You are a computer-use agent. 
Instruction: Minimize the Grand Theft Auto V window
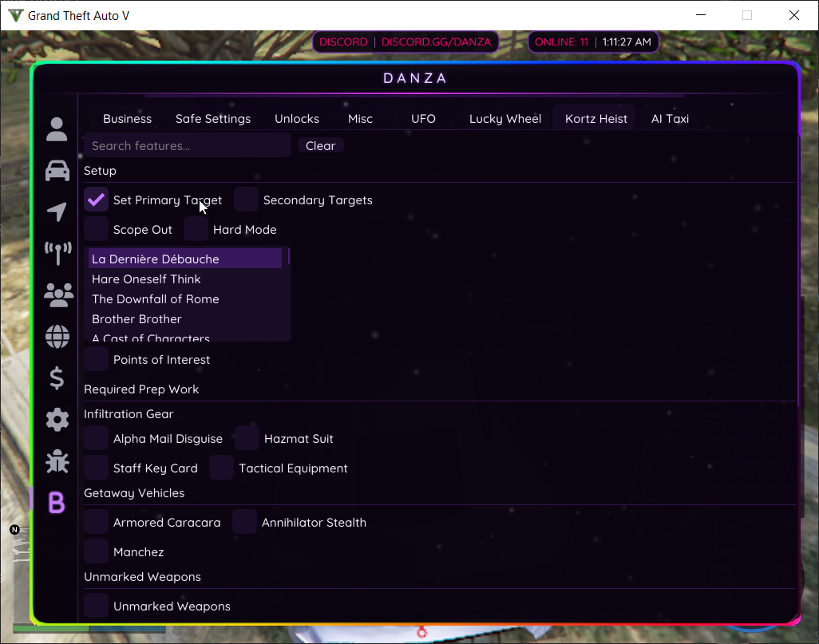coord(701,15)
